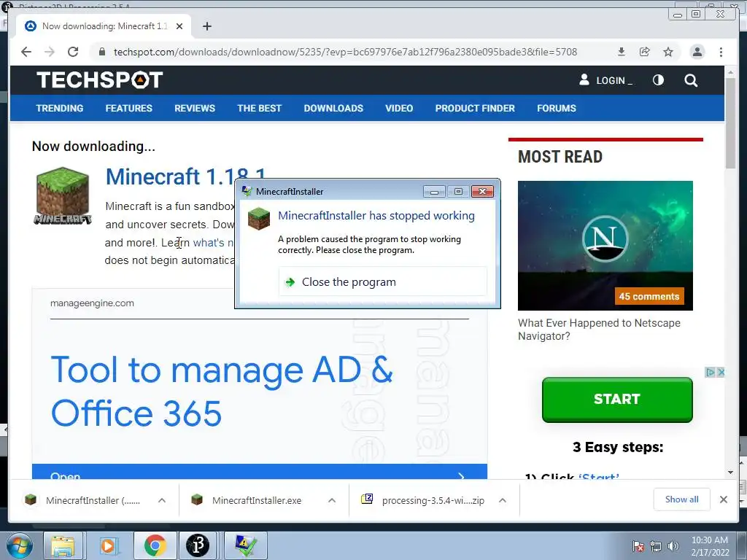Click the warning installer taskbar icon
747x560 pixels.
[245, 545]
